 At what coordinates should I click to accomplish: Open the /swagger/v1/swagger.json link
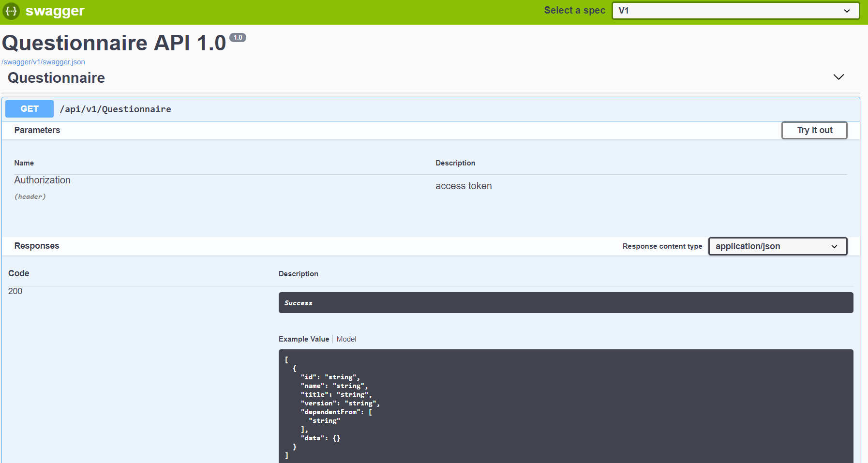tap(42, 62)
